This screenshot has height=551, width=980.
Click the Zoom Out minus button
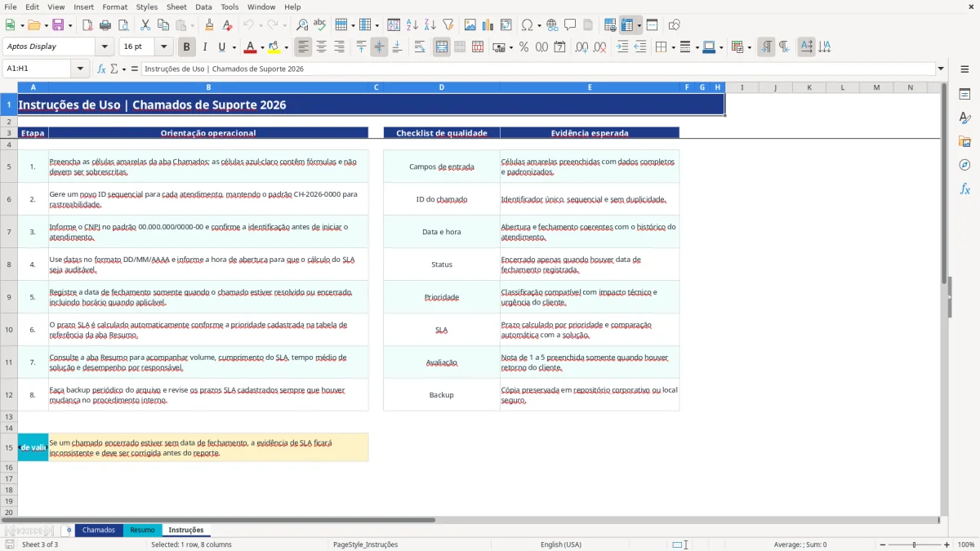coord(882,544)
